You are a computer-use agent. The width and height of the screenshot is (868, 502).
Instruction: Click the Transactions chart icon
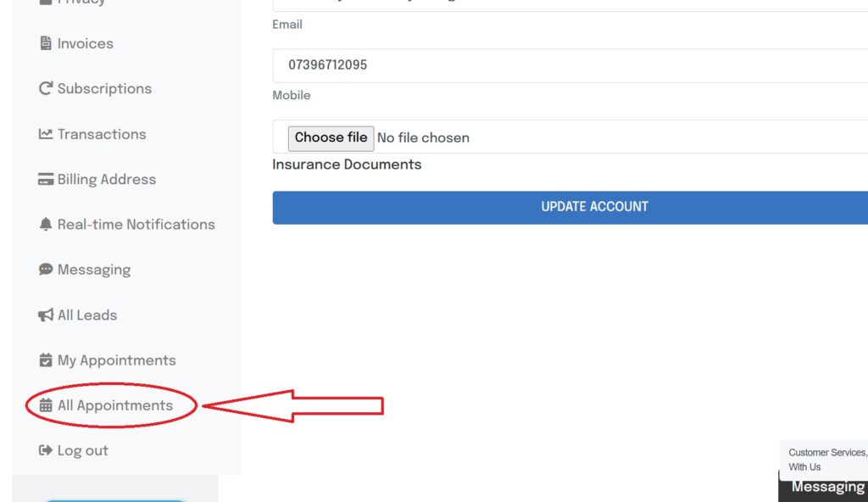[x=46, y=134]
